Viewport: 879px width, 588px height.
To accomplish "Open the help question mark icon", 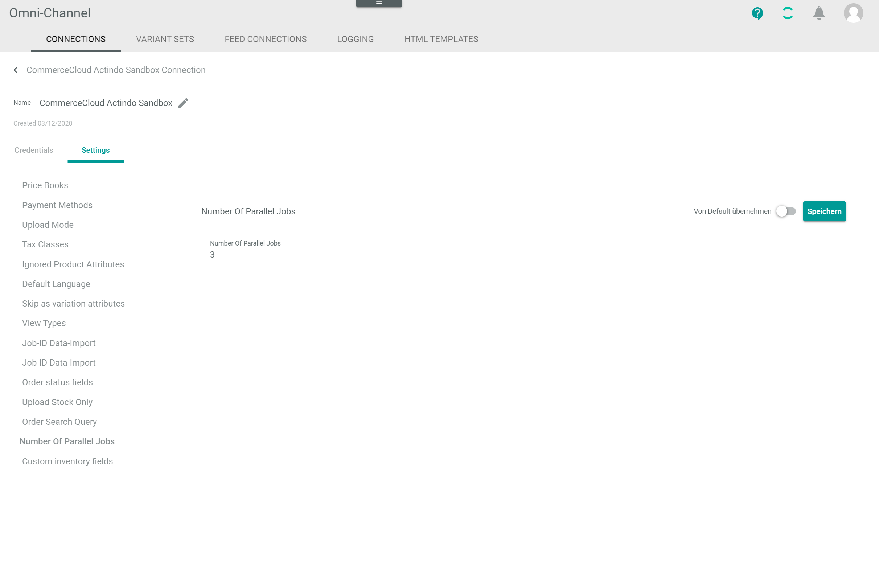I will click(757, 13).
